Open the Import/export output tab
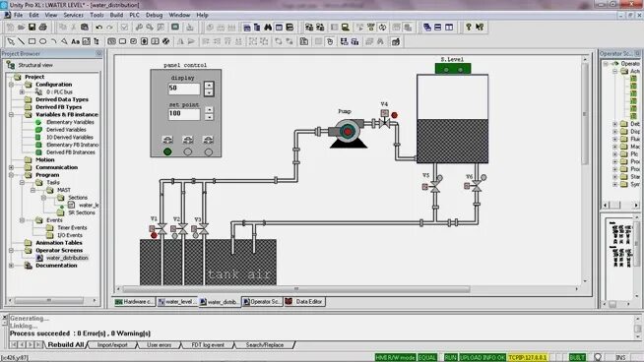Image resolution: width=644 pixels, height=362 pixels. 112,345
